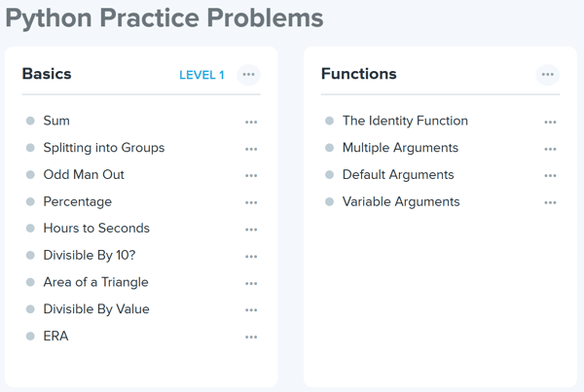Viewport: 584px width, 392px height.
Task: Select the LEVEL 1 label in Basics
Action: (201, 75)
